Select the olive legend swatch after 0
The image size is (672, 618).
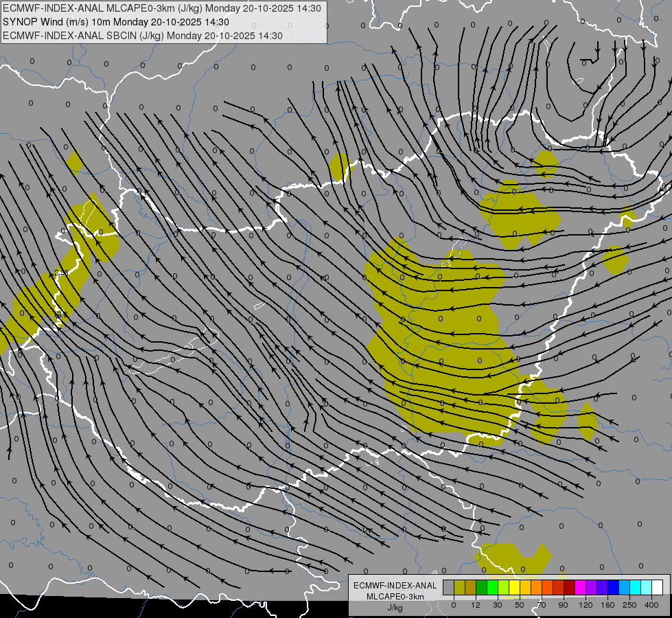coord(459,587)
